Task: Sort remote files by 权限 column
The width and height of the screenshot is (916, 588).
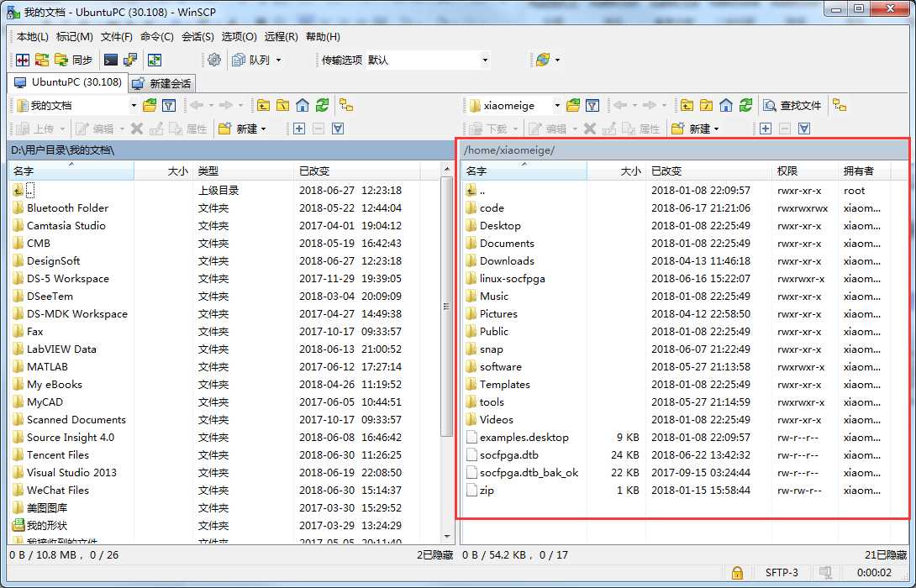Action: pos(804,171)
